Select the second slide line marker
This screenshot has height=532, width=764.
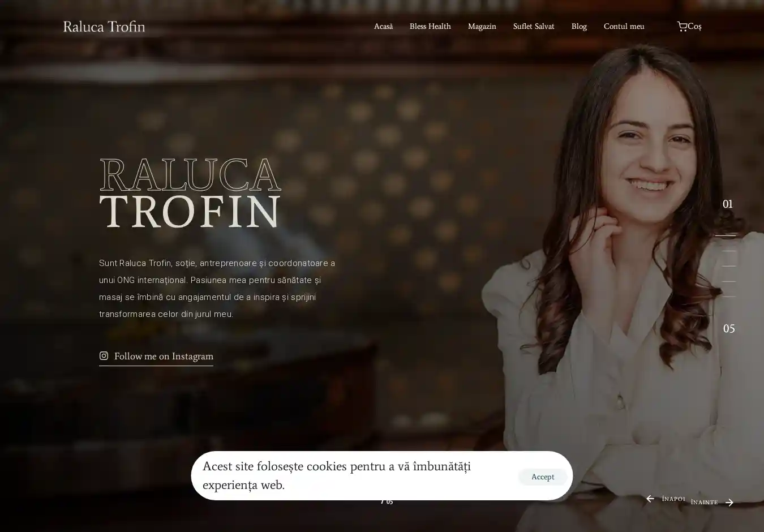pyautogui.click(x=729, y=251)
